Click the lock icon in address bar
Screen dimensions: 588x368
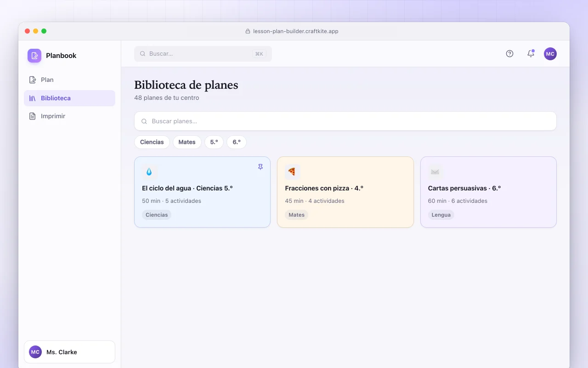pos(249,31)
